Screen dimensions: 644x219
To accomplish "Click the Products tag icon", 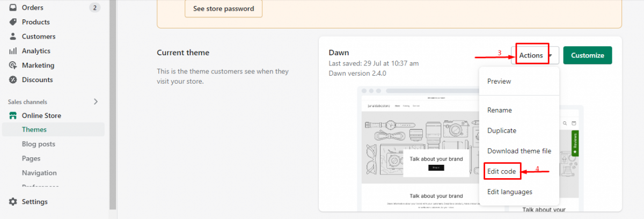I will click(x=13, y=22).
